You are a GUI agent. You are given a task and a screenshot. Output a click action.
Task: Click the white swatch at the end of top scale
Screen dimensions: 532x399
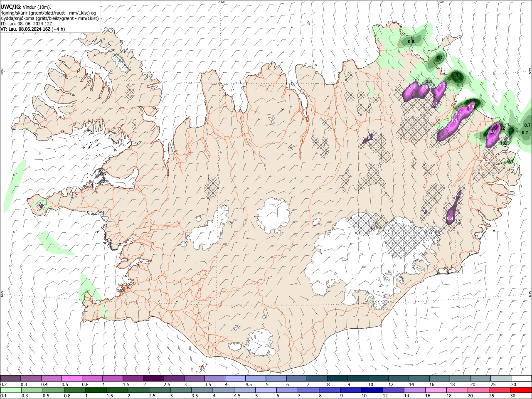point(521,378)
